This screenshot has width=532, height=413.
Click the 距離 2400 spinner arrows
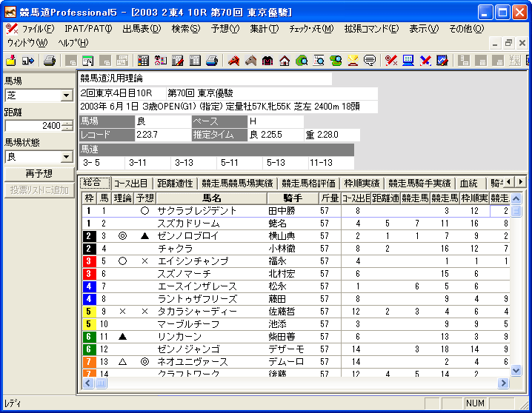coord(67,126)
